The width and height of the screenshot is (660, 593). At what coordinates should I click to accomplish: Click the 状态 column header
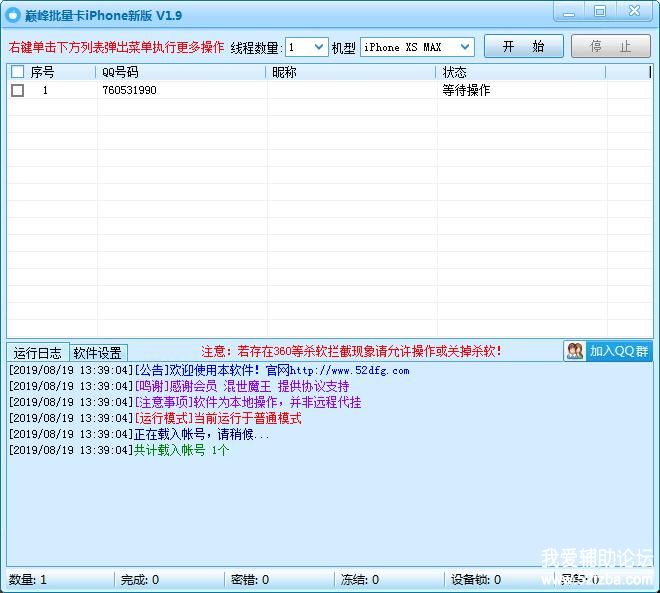pos(520,72)
